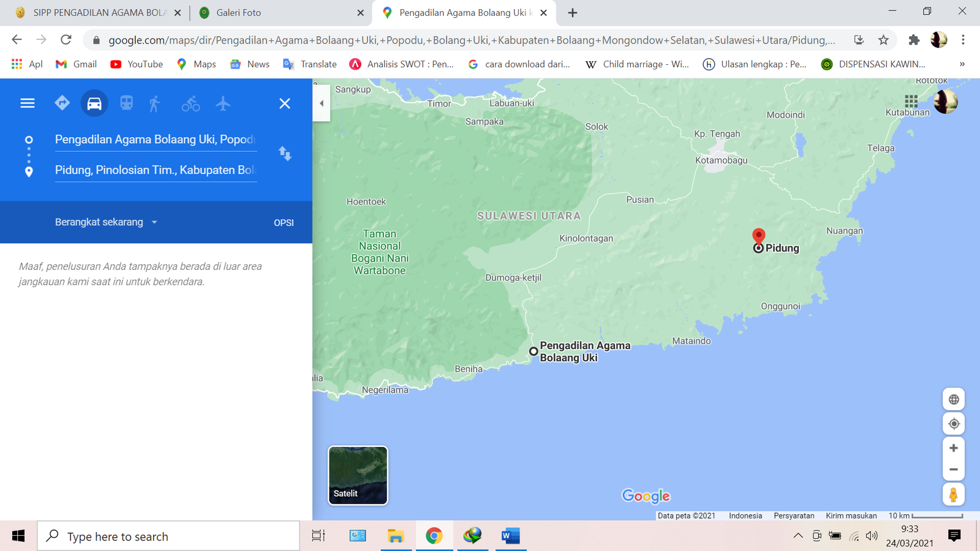Open Chrome profile avatar

pyautogui.click(x=938, y=40)
